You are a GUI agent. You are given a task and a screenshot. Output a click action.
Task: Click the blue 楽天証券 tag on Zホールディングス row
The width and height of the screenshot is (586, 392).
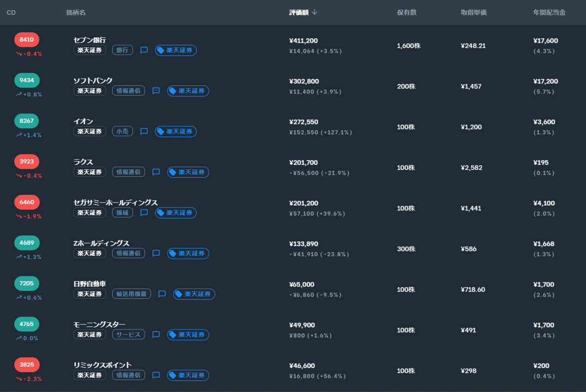point(188,253)
